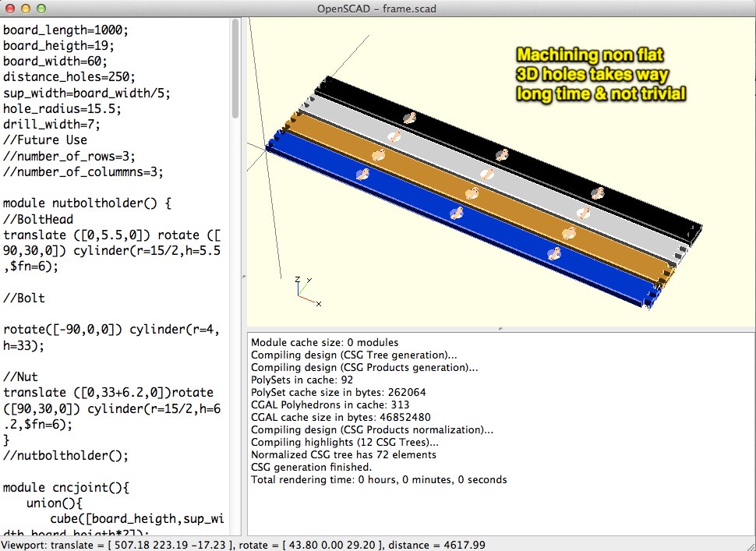Click the line "board_heigth=19;"
Screen dimensions: 756x551
(58, 46)
